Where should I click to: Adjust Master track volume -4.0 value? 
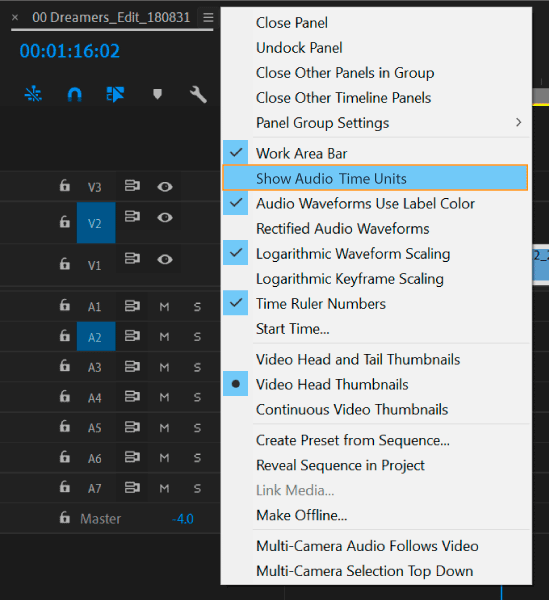[x=183, y=519]
